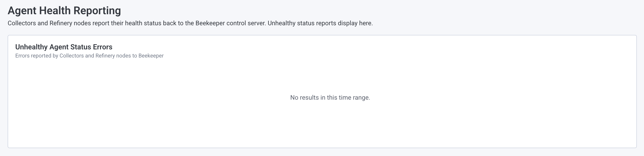Click the word Errors in the card subtitle

24,56
